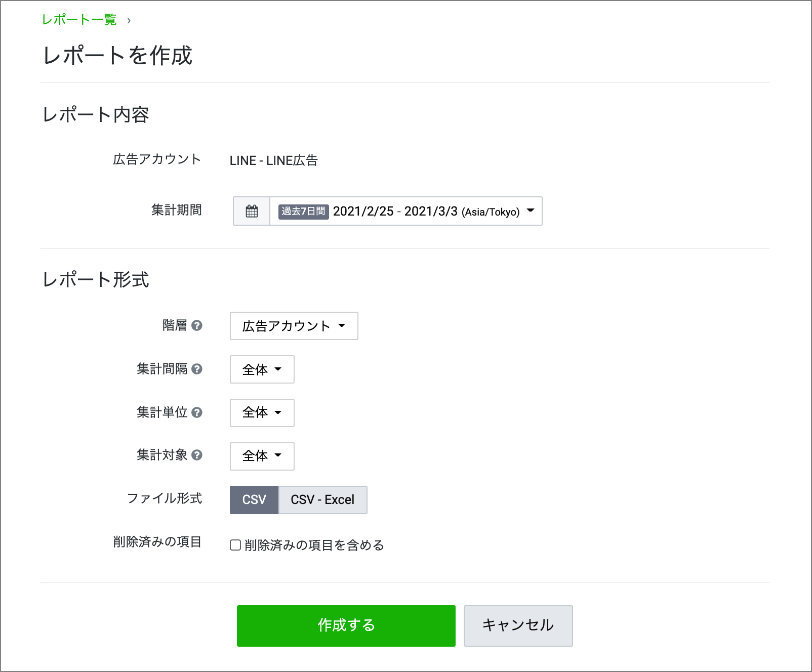
Task: Click the help icon next to 集計対象
Action: click(x=197, y=455)
